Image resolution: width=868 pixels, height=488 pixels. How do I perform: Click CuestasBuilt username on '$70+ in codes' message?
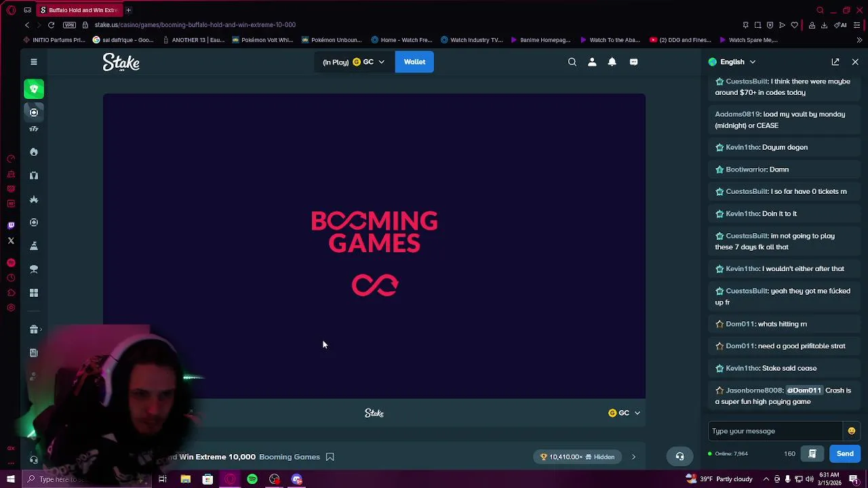click(747, 81)
